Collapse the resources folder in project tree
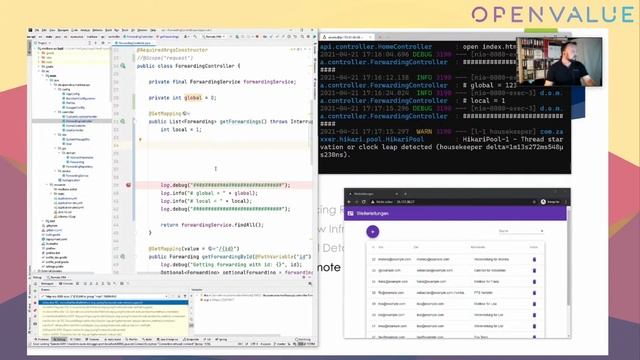Image resolution: width=640 pixels, height=360 pixels. [x=47, y=185]
